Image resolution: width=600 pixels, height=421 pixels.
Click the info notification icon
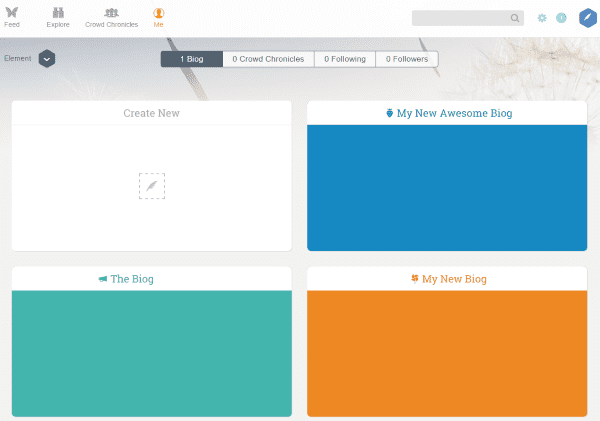pos(561,18)
